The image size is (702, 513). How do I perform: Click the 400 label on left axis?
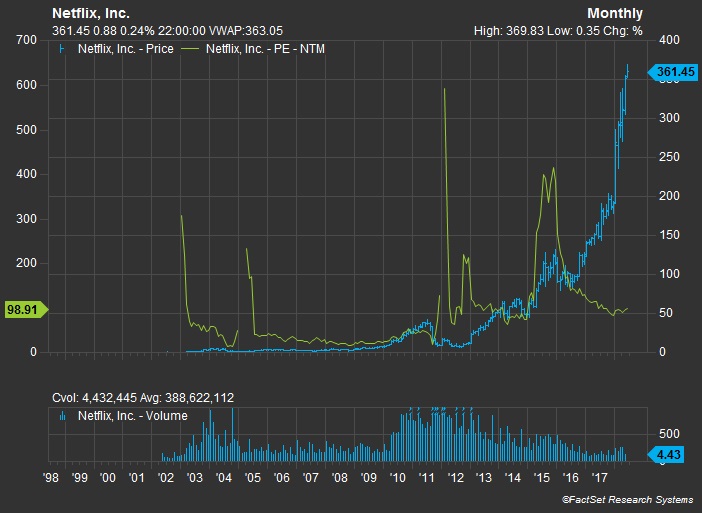[x=26, y=174]
